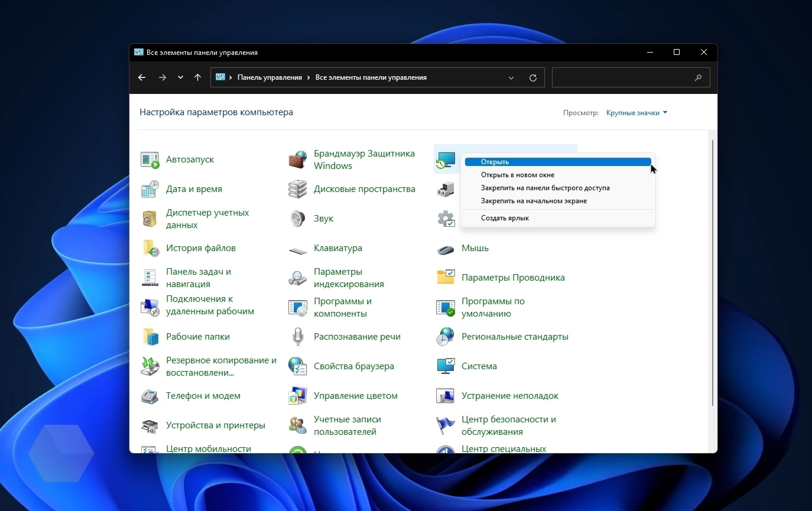Viewport: 812px width, 511px height.
Task: Open the Автозапуск icon
Action: pos(150,160)
